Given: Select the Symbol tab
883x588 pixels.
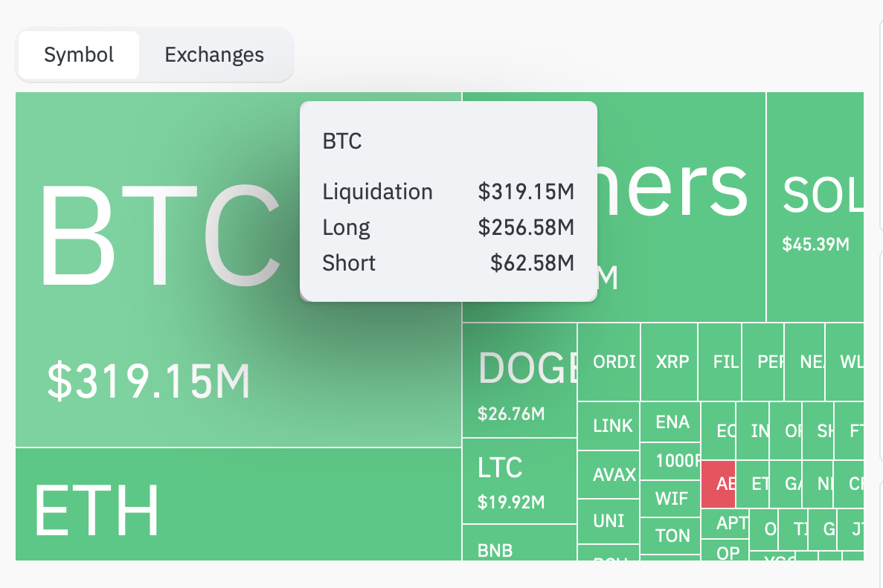Looking at the screenshot, I should coord(79,55).
